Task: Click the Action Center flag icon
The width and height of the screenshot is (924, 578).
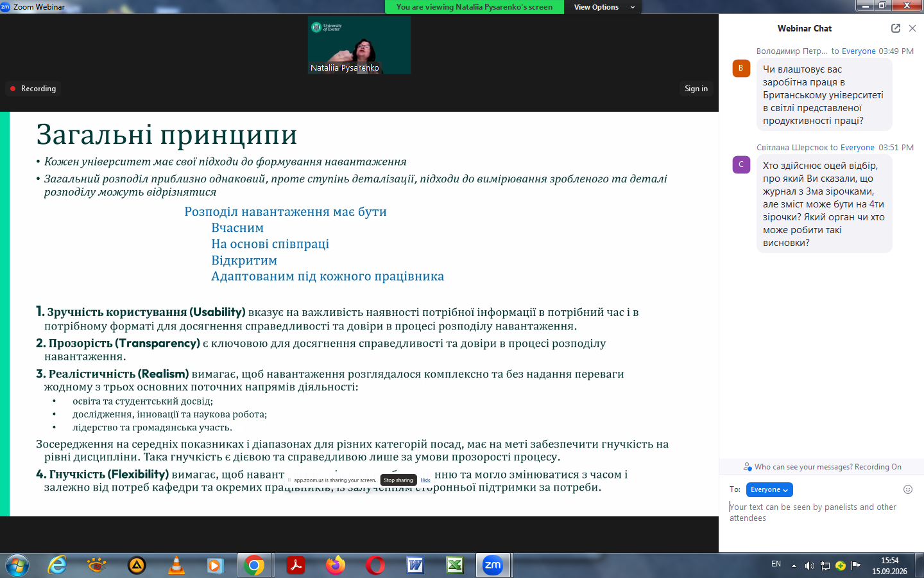Action: point(855,566)
